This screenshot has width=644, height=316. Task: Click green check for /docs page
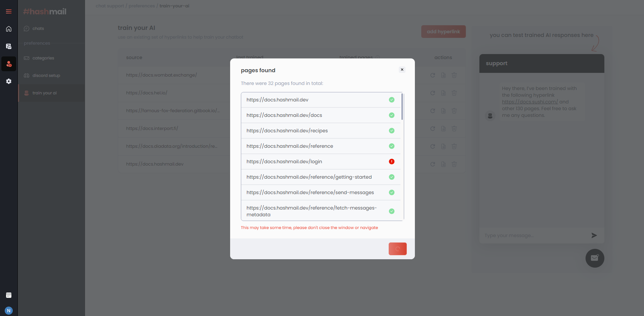pos(392,115)
